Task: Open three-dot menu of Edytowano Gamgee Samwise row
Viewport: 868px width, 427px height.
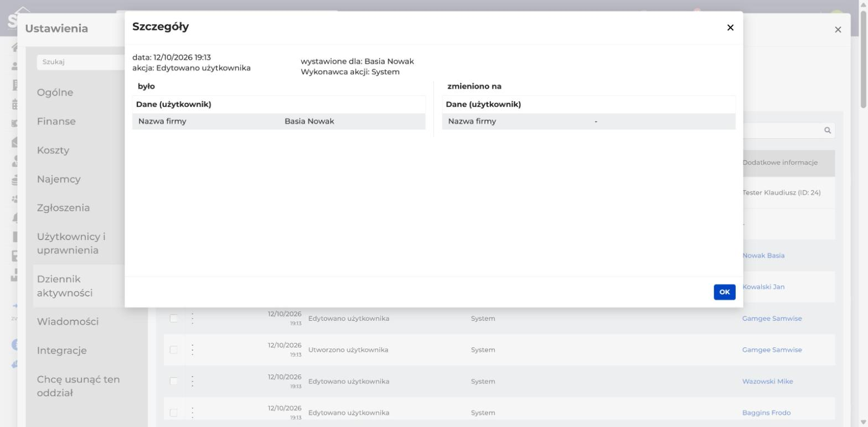Action: pos(193,319)
